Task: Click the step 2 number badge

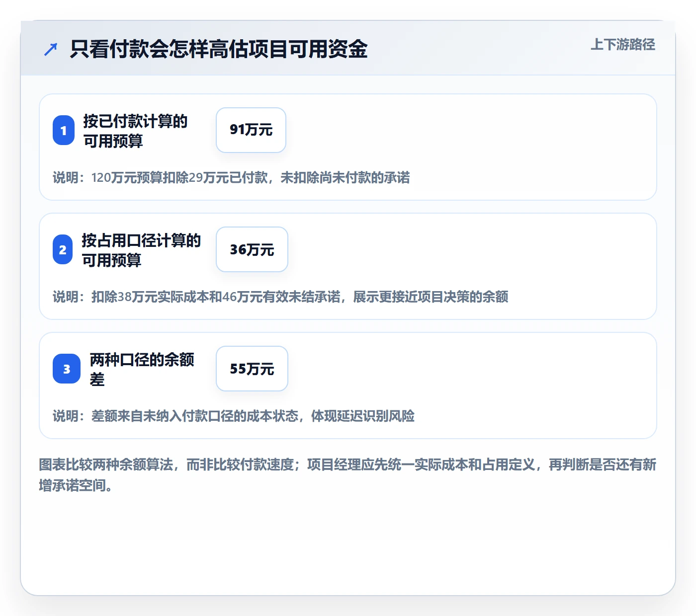Action: tap(63, 249)
